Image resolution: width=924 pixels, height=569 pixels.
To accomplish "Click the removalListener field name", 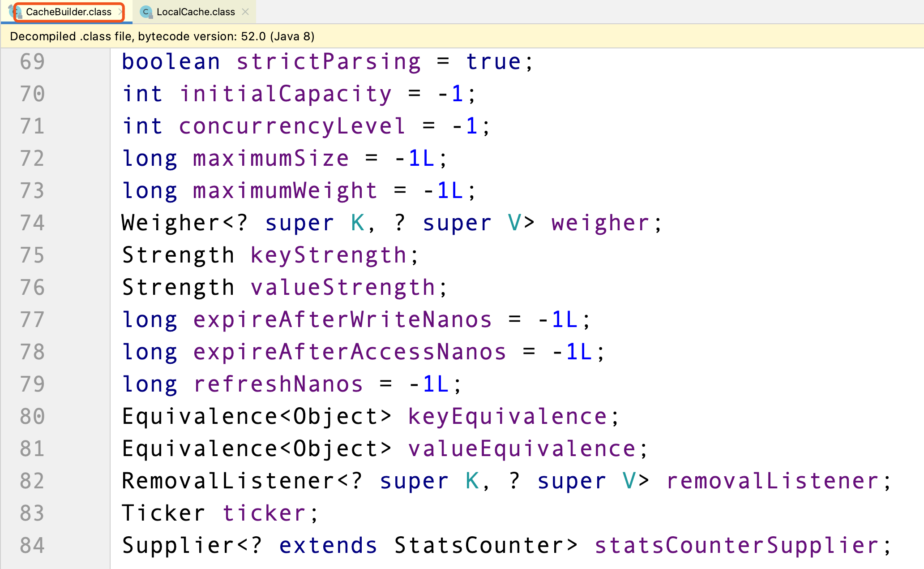I will (772, 481).
